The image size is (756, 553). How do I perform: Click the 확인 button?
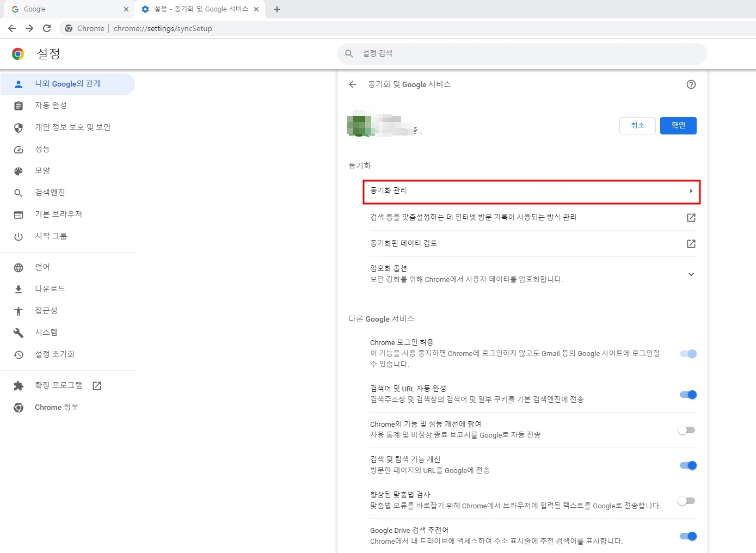pos(678,125)
